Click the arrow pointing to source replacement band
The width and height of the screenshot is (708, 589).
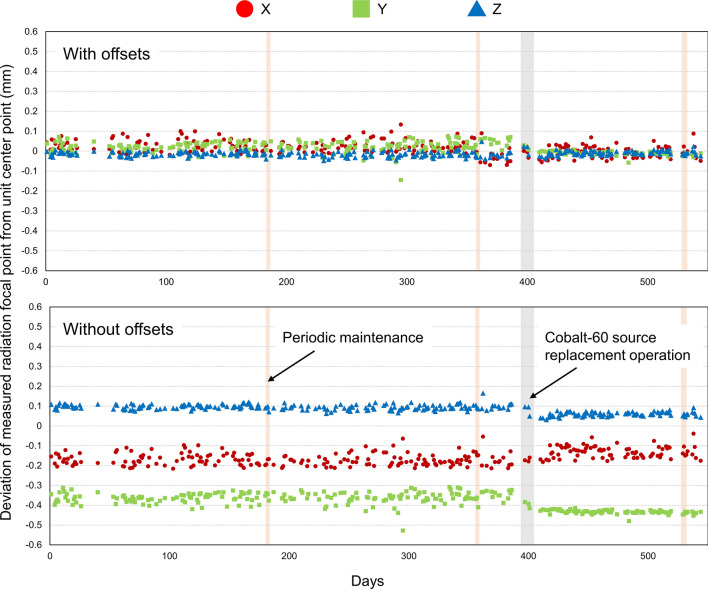pos(553,383)
